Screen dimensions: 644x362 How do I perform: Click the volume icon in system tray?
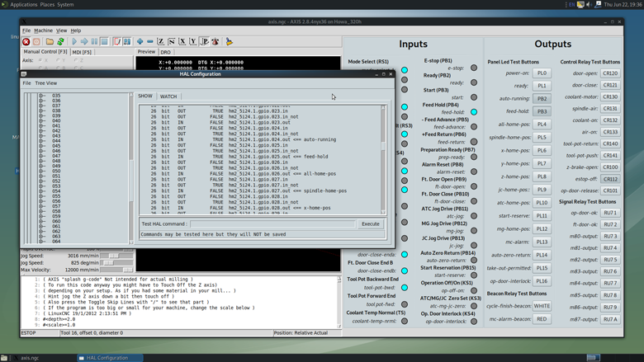589,4
